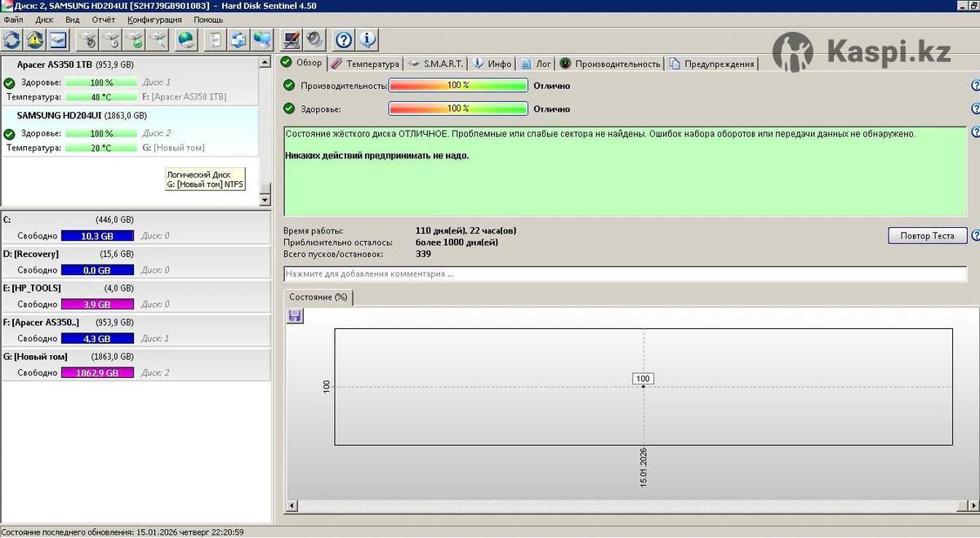Open help via the blue question mark toolbar icon

[x=344, y=39]
